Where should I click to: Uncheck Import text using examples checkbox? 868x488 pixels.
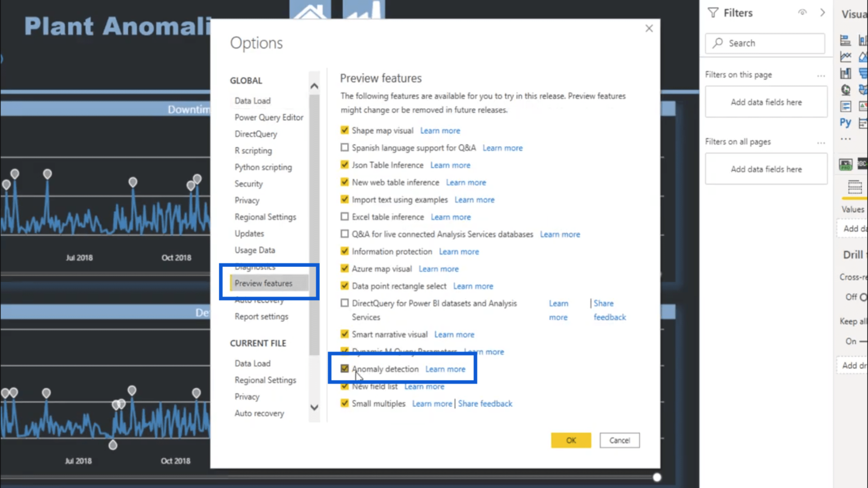(345, 199)
